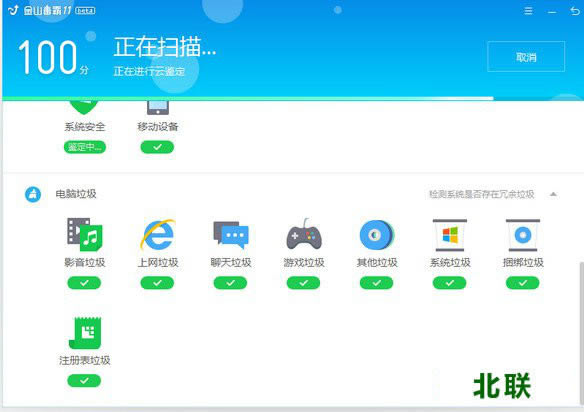Screen dimensions: 584x412
Task: Toggle the green check under 系统垃圾
Action: point(450,283)
